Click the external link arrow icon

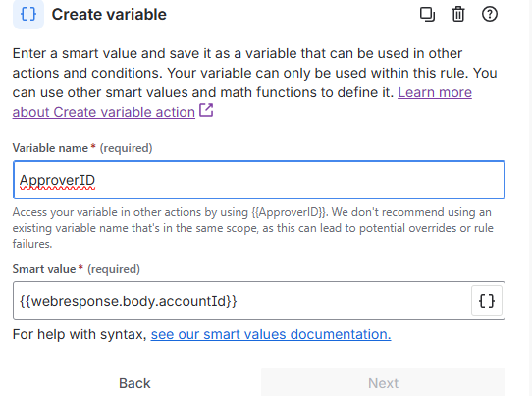tap(206, 110)
